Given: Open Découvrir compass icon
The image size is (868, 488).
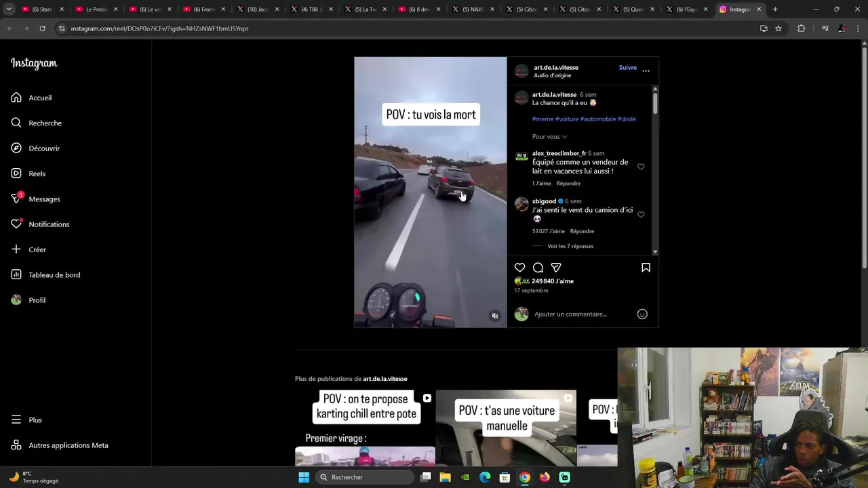Looking at the screenshot, I should [16, 148].
